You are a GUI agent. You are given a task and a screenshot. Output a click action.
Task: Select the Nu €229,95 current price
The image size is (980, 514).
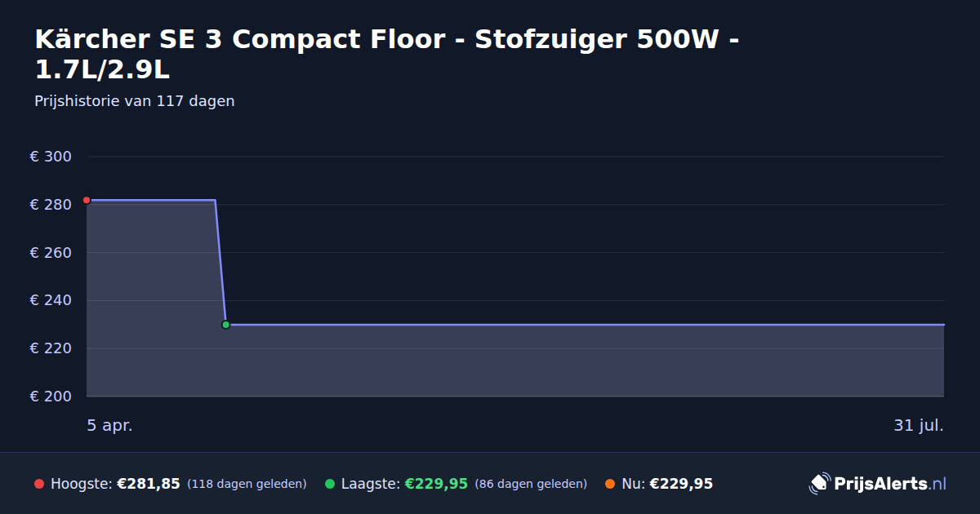(x=681, y=484)
